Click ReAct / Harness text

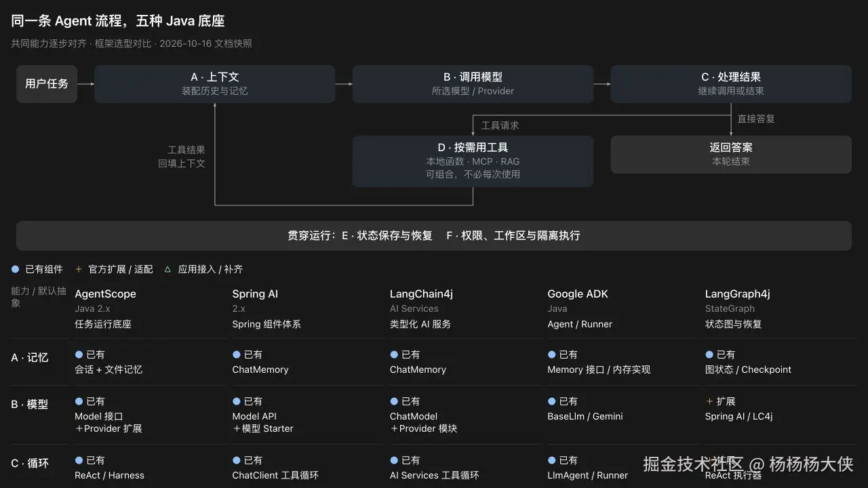click(109, 475)
